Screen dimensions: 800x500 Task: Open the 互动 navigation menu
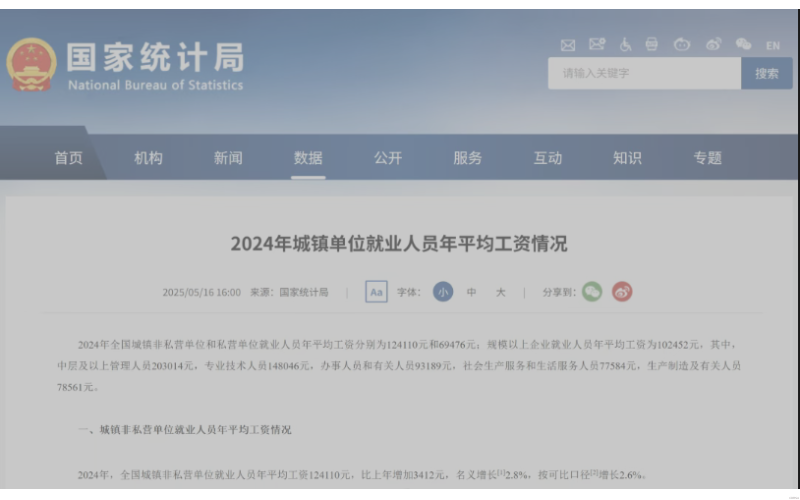click(x=548, y=158)
